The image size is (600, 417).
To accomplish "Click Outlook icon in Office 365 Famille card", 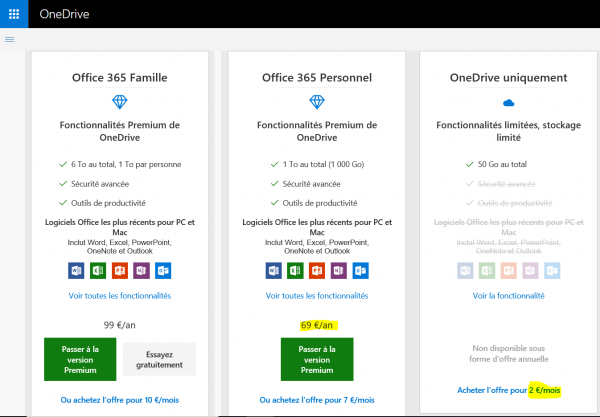I will [x=163, y=270].
